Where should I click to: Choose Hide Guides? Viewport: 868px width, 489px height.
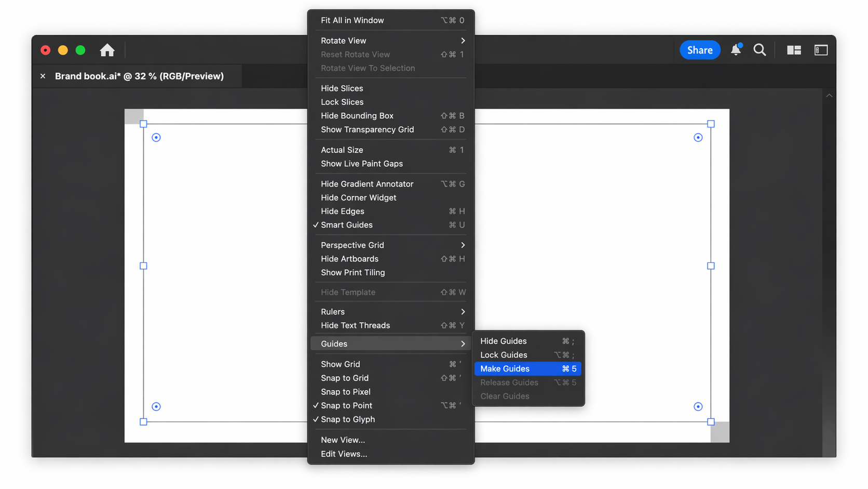(x=527, y=341)
